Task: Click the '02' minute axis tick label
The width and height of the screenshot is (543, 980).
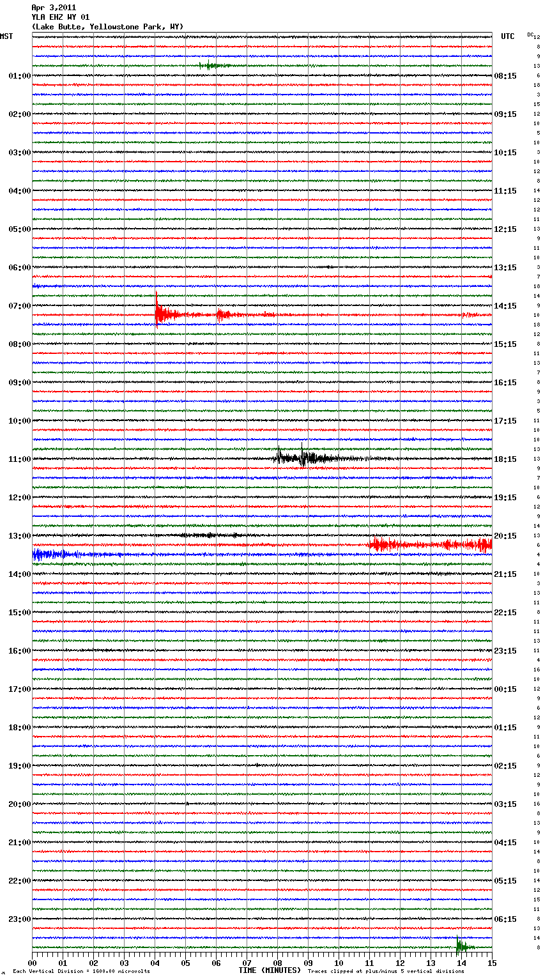Action: tap(94, 963)
